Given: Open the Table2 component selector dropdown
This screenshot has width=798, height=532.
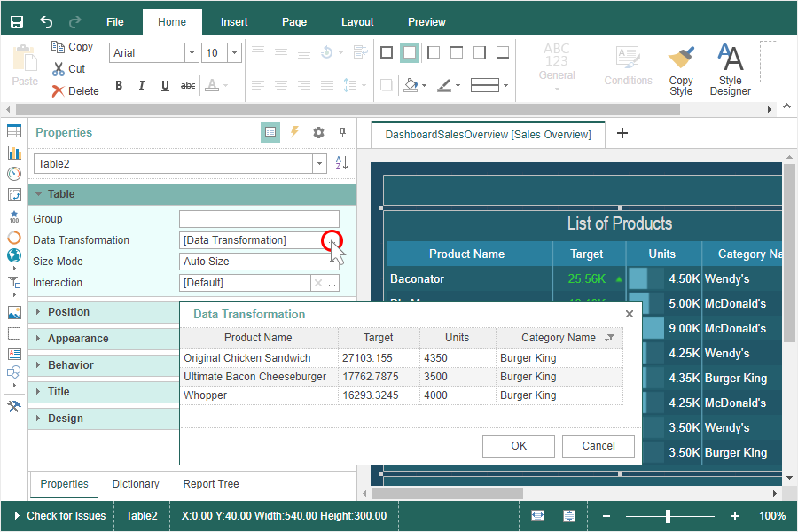Looking at the screenshot, I should [319, 163].
